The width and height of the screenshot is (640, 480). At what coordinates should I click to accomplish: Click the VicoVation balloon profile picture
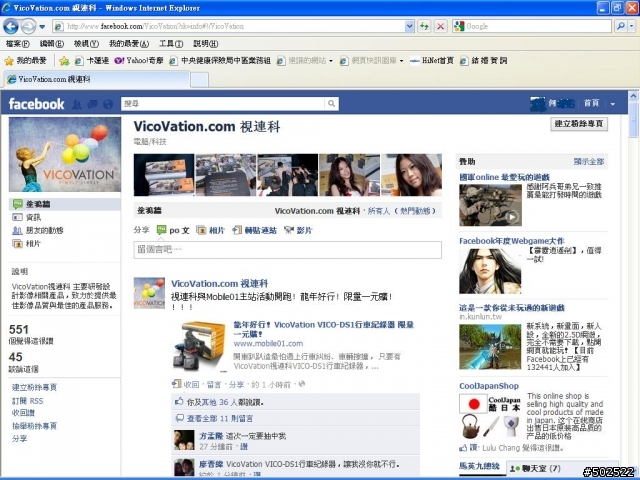pos(65,154)
